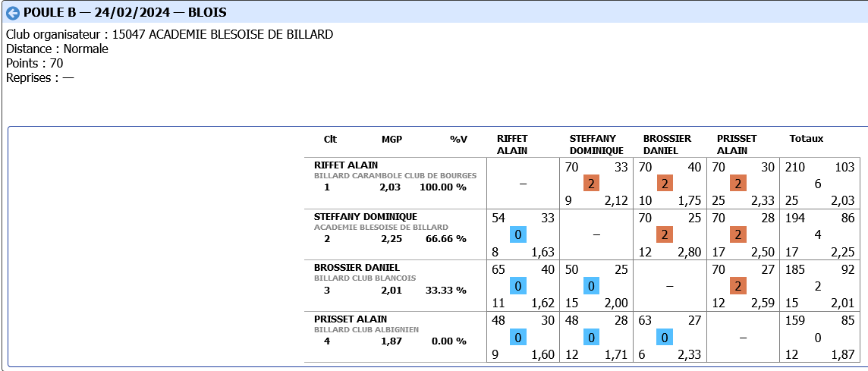Click the 0.00 % win rate
This screenshot has height=371, width=868.
pos(449,341)
